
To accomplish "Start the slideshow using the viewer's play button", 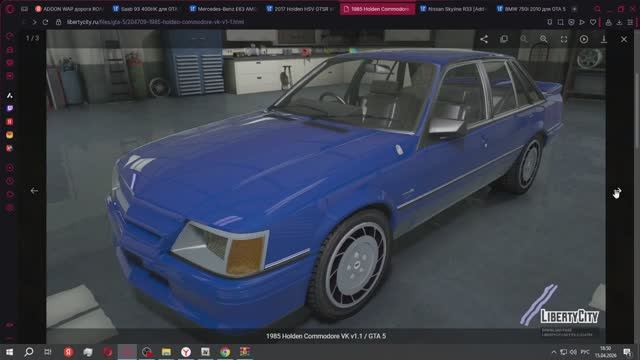I will click(584, 39).
